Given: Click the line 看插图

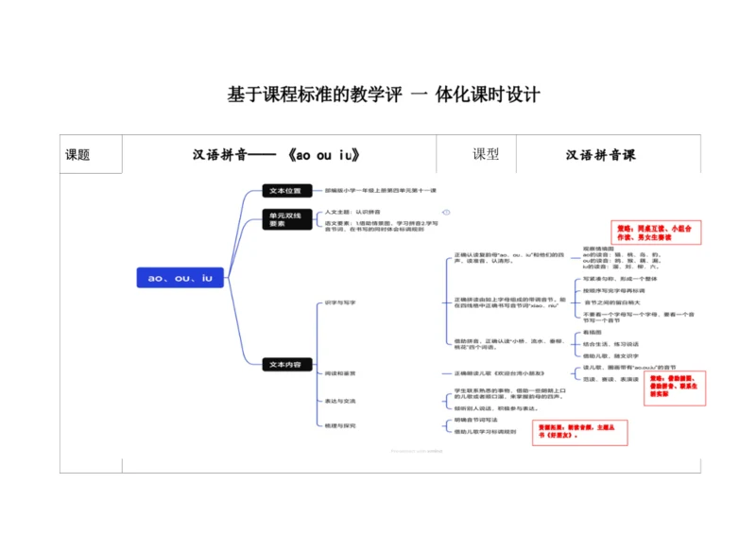Looking at the screenshot, I should point(593,333).
